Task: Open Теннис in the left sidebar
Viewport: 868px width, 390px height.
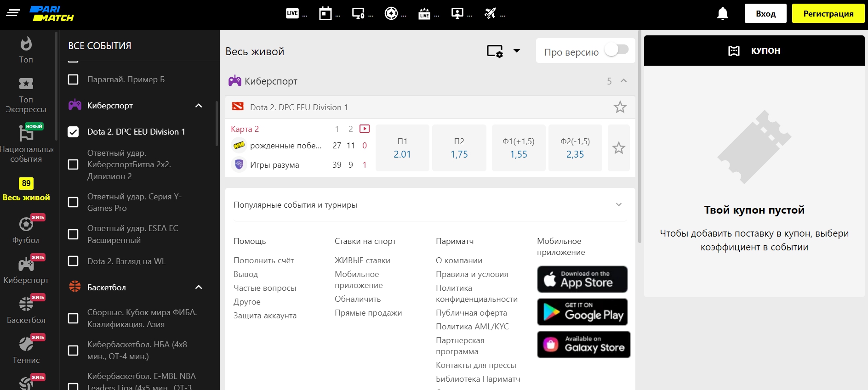Action: (x=26, y=349)
